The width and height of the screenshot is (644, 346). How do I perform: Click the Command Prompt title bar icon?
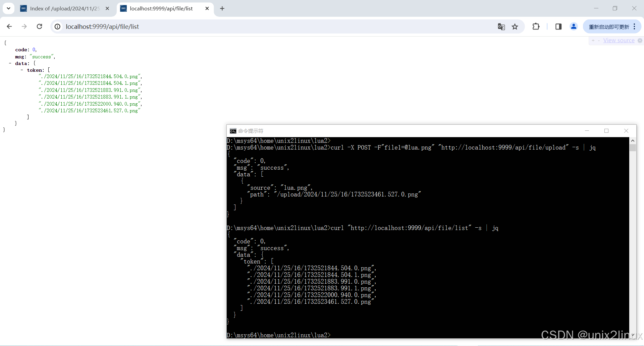pyautogui.click(x=233, y=131)
